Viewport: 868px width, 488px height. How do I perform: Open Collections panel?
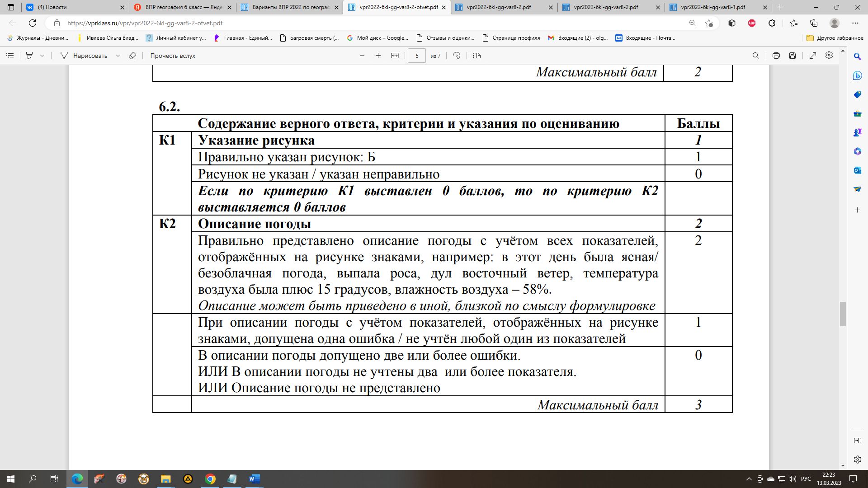[x=814, y=23]
